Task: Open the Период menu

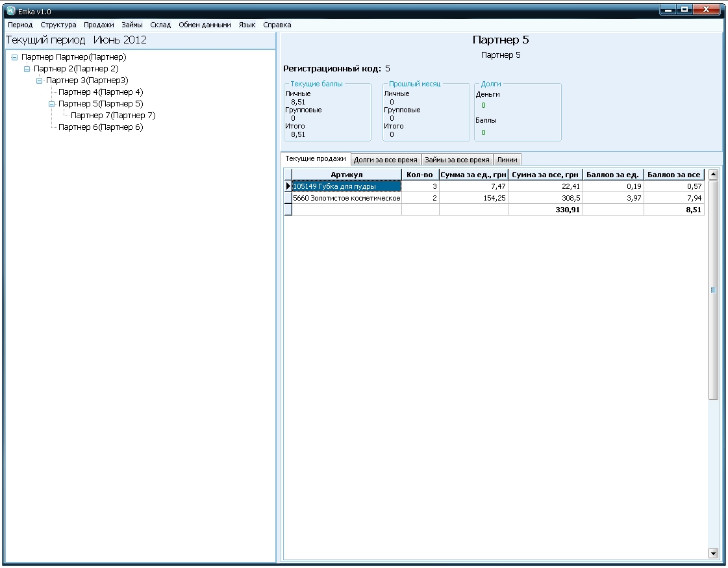Action: pos(20,25)
